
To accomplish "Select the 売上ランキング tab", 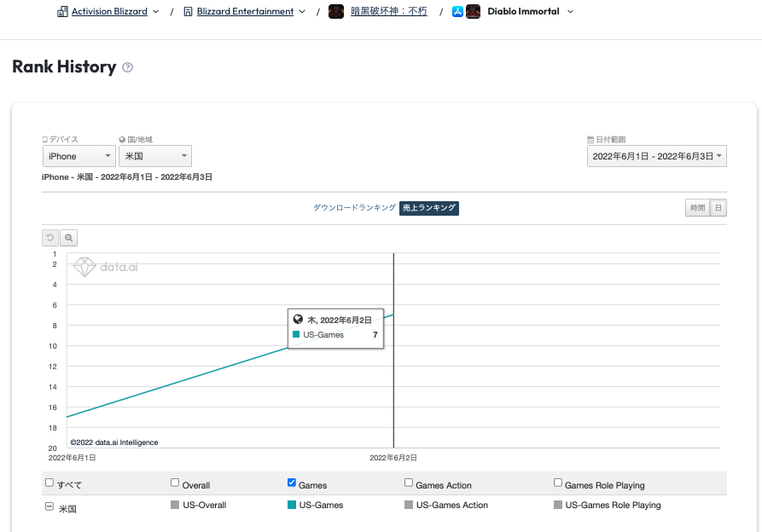I will tap(429, 208).
